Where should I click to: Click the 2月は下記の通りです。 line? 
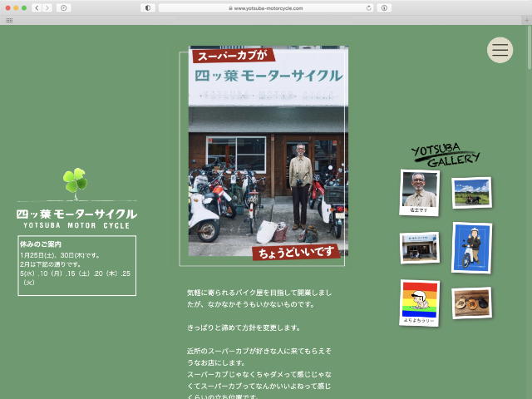[50, 264]
